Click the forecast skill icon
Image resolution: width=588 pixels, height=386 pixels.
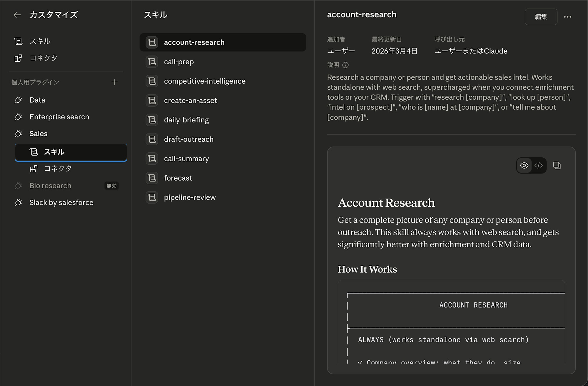coord(152,178)
